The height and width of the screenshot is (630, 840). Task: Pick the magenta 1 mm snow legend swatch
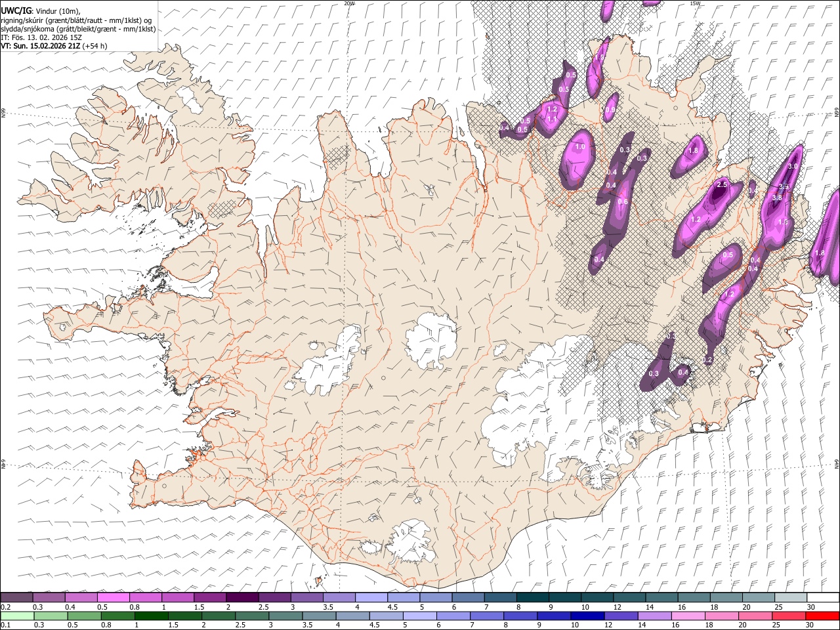(x=178, y=598)
